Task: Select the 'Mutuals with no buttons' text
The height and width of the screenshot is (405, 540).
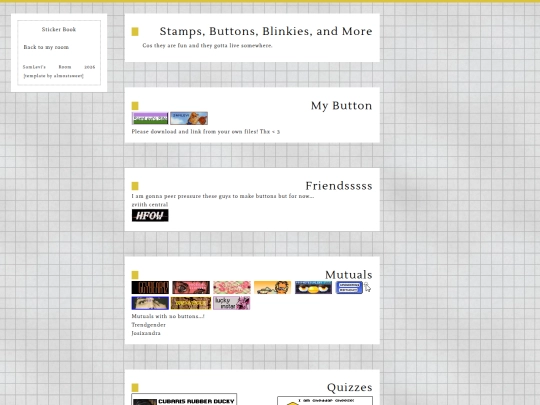Action: point(168,316)
